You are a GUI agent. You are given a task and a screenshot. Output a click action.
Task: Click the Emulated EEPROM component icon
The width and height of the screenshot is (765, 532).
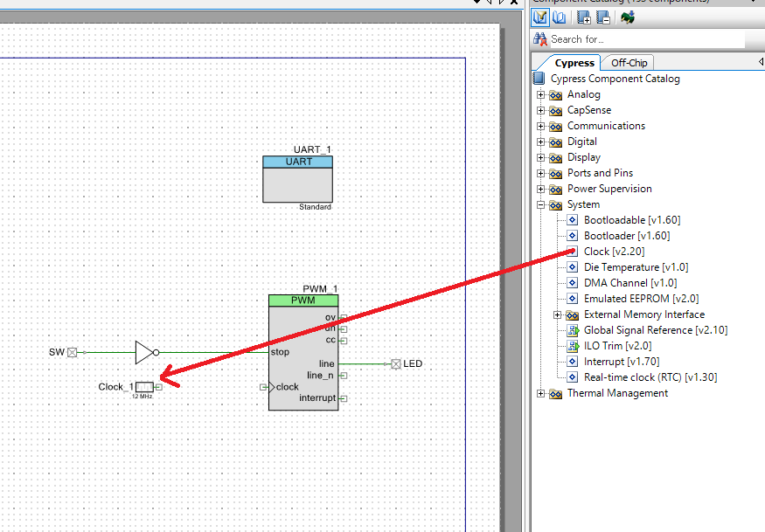tap(573, 299)
